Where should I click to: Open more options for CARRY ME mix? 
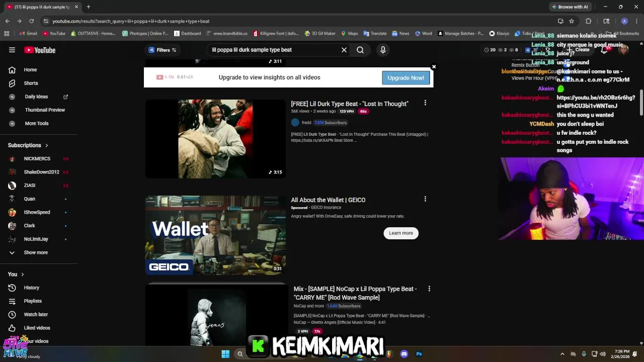429,289
